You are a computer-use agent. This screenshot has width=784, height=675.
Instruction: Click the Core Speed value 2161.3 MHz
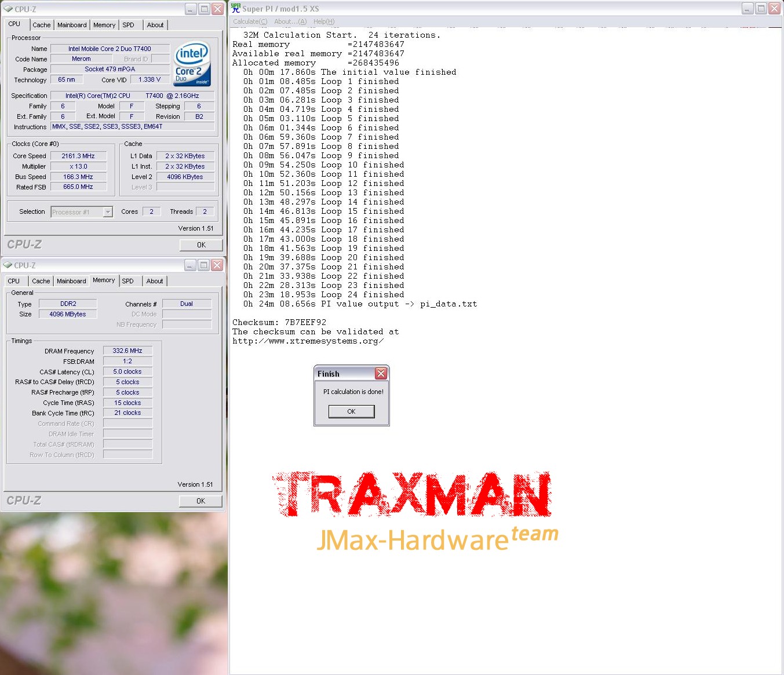78,156
